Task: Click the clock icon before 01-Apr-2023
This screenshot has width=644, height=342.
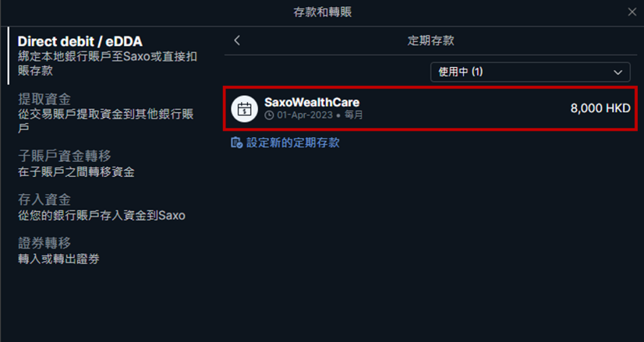Action: 269,115
